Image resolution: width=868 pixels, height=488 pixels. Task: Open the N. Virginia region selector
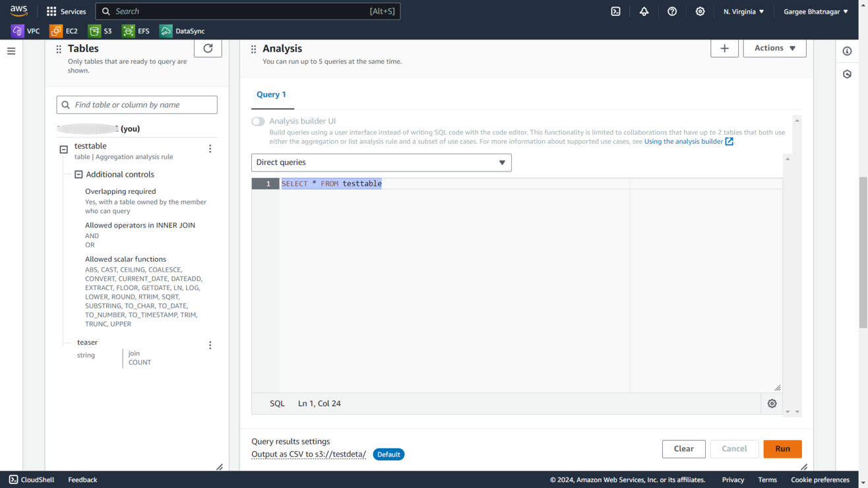[x=743, y=11]
